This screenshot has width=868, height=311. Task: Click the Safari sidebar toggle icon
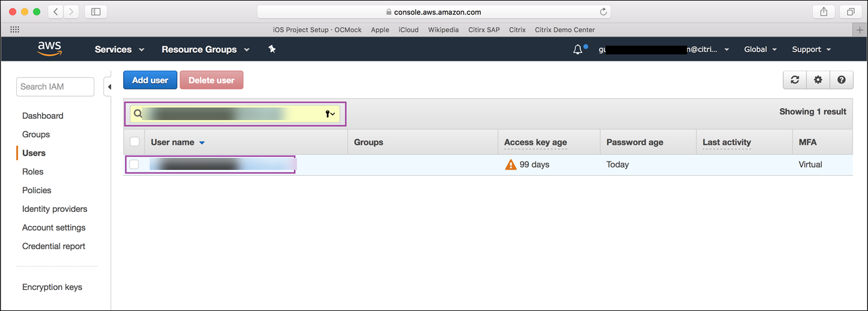point(96,11)
